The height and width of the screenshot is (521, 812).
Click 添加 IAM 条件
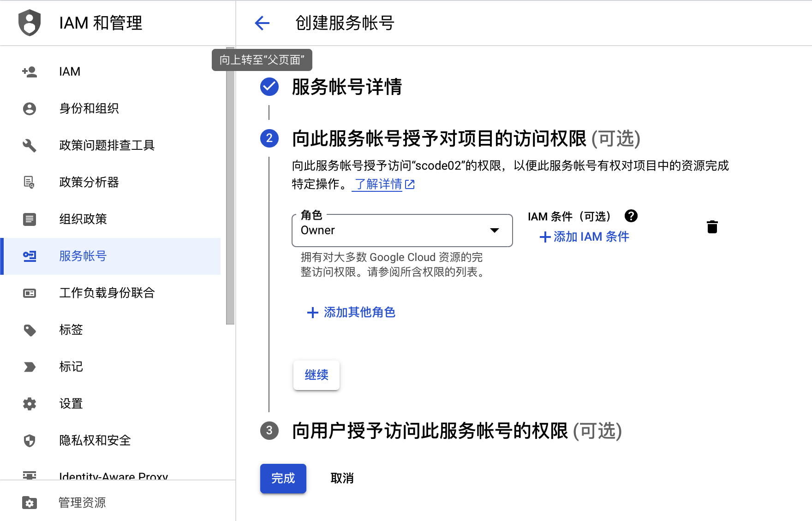[x=584, y=237]
